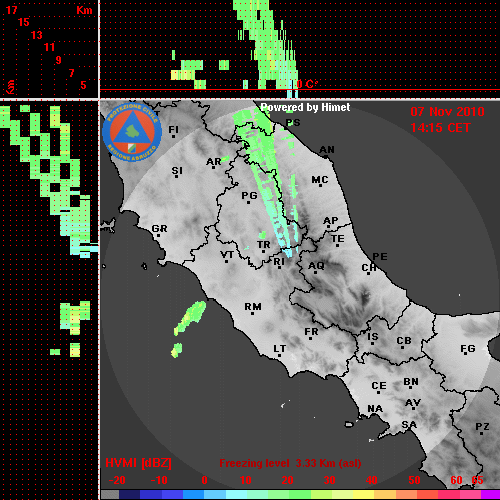Click the AR city label
Viewport: 500px width, 500px height.
214,162
